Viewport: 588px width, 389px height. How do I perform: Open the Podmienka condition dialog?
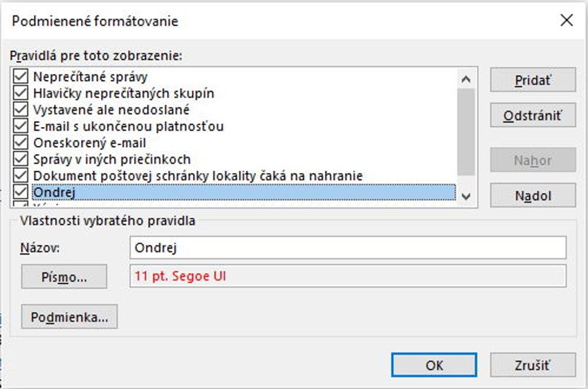click(69, 317)
